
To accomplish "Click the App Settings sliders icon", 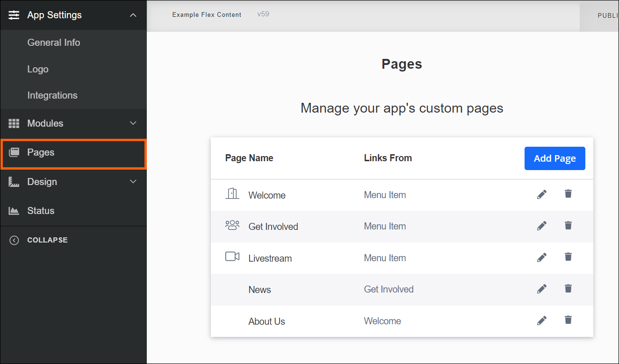I will point(14,15).
